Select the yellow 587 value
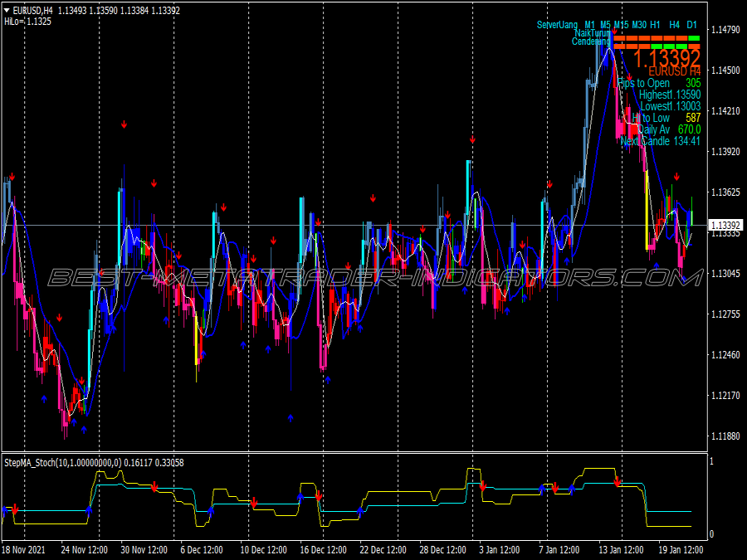Screen dimensions: 747x560 pyautogui.click(x=693, y=118)
